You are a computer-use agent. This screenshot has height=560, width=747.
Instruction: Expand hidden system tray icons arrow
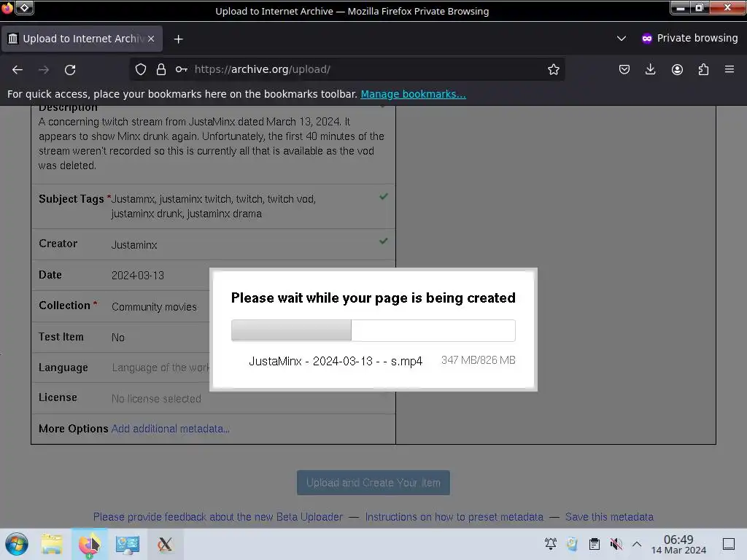click(637, 544)
